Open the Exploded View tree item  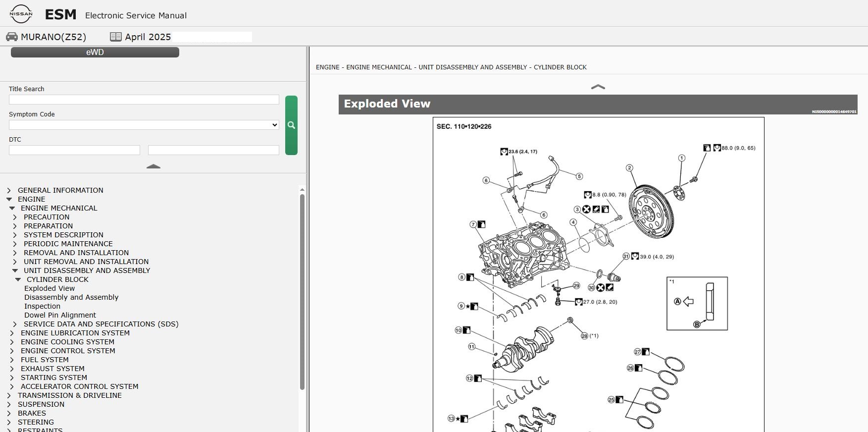(x=50, y=288)
